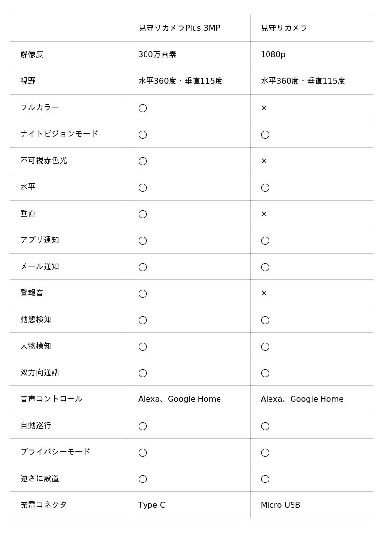Click the 1080p model's circle for メール通知
Image resolution: width=392 pixels, height=533 pixels.
[x=265, y=267]
